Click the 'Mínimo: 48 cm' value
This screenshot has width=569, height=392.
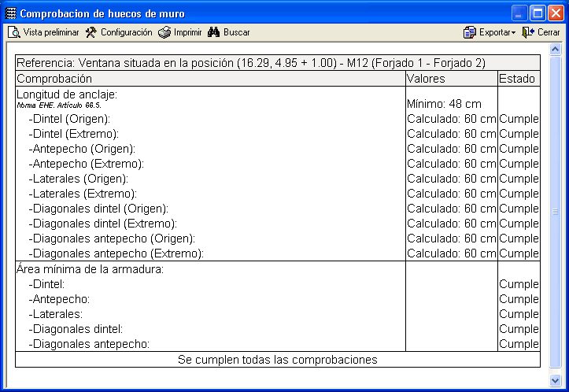444,104
